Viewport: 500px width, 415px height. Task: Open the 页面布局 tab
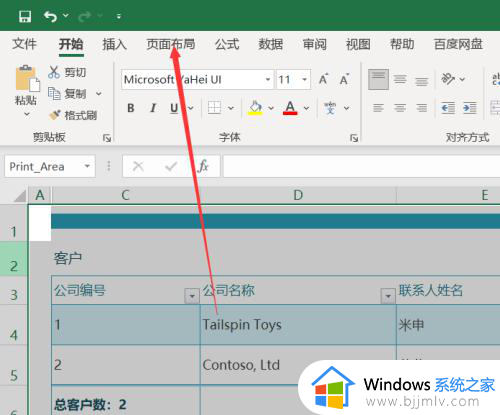(x=171, y=44)
